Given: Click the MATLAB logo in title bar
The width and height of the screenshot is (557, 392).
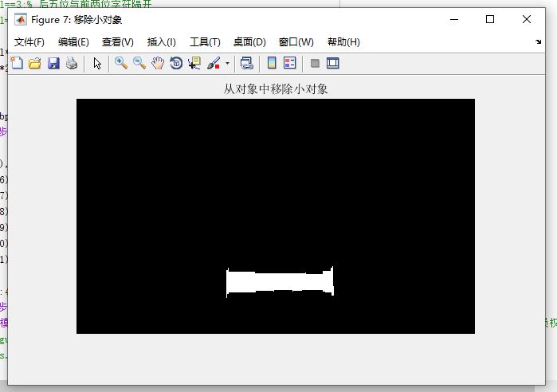Looking at the screenshot, I should (21, 20).
